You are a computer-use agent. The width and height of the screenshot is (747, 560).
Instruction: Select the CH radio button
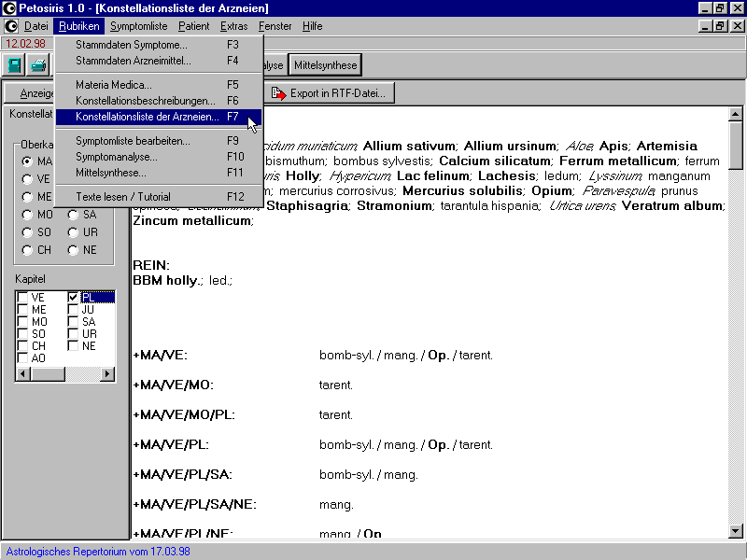pyautogui.click(x=27, y=250)
